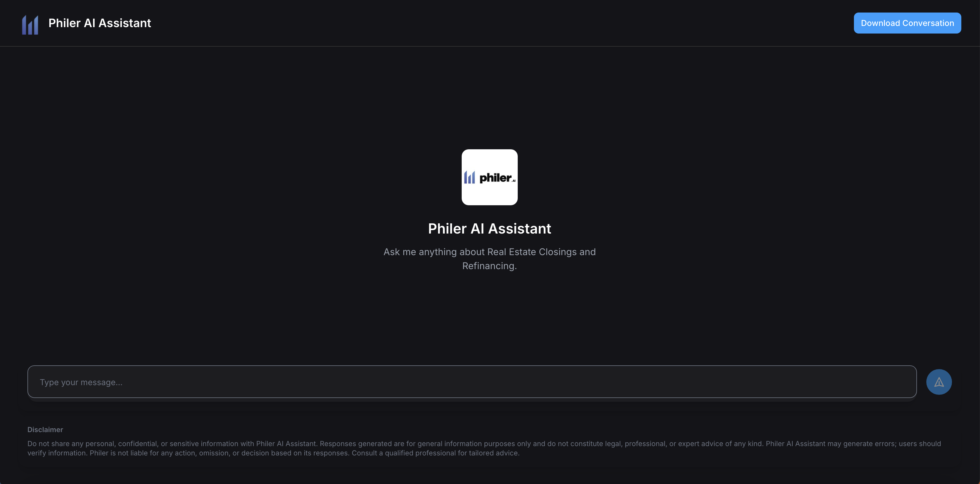Click the triangle icon inside the round send button
The width and height of the screenshot is (980, 484).
[939, 382]
